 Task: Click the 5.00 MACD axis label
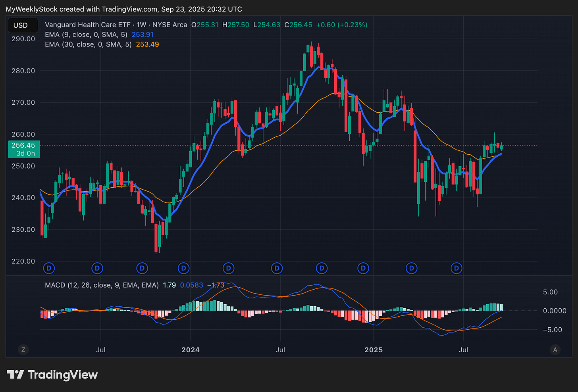550,292
